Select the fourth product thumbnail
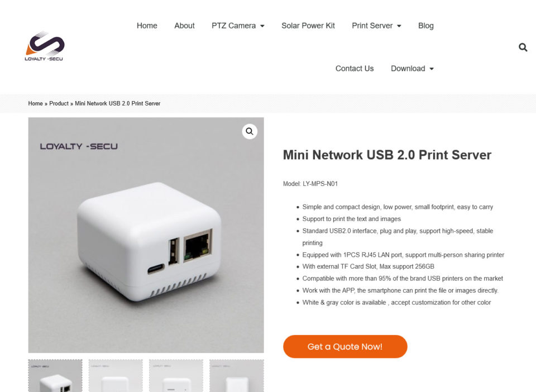The height and width of the screenshot is (392, 536). click(x=237, y=376)
